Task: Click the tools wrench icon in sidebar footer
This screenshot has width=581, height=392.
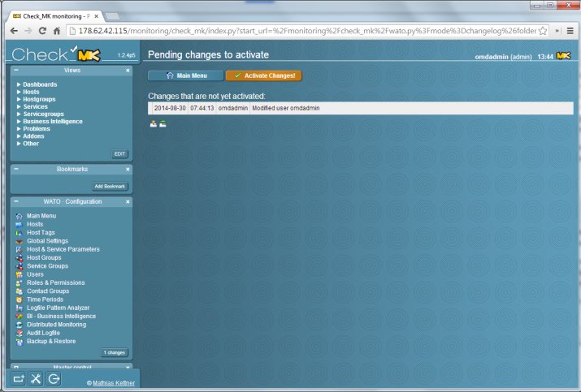Action: 36,379
